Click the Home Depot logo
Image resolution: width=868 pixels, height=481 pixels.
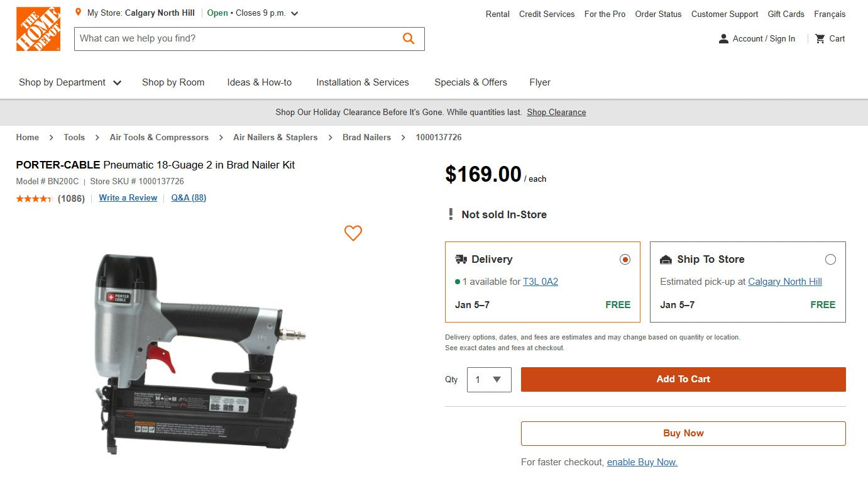38,29
